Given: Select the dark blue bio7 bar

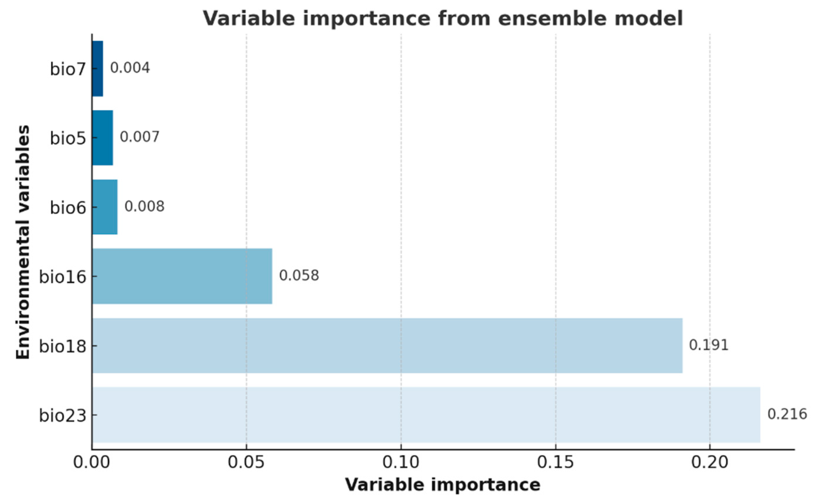Looking at the screenshot, I should click(98, 69).
